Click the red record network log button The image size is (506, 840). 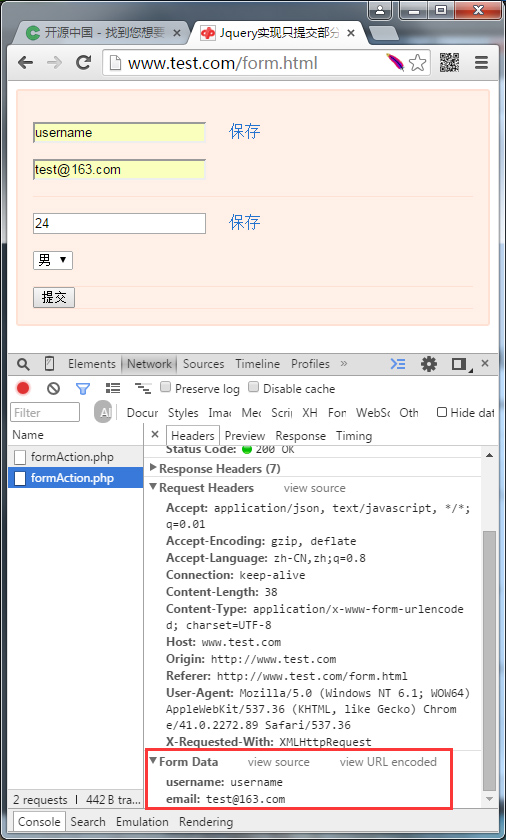(x=23, y=388)
